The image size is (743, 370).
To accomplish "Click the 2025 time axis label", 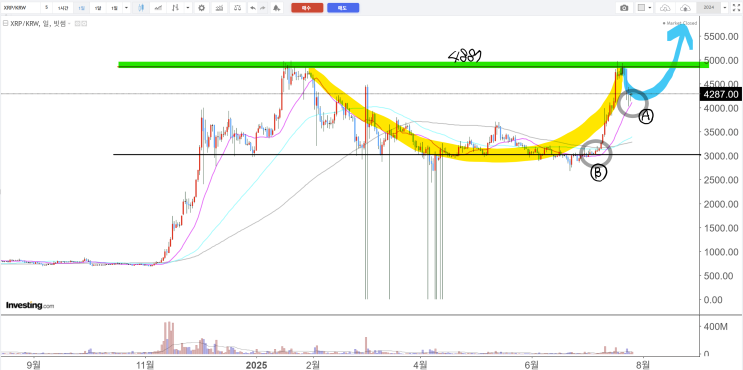I will tap(256, 364).
